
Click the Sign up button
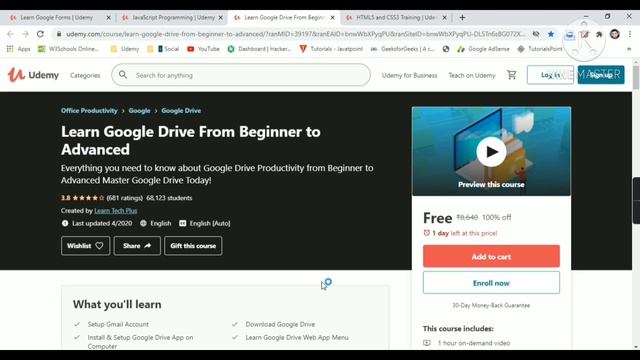click(x=601, y=75)
